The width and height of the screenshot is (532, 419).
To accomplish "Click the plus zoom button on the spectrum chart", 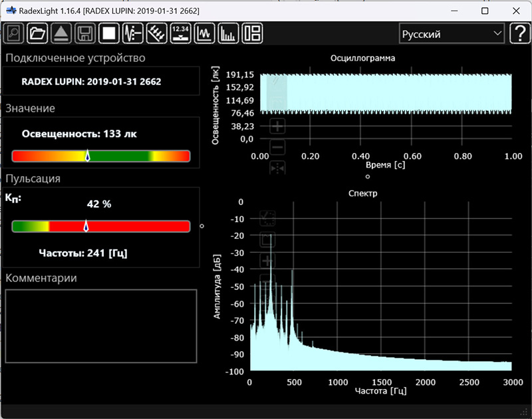I will [268, 260].
